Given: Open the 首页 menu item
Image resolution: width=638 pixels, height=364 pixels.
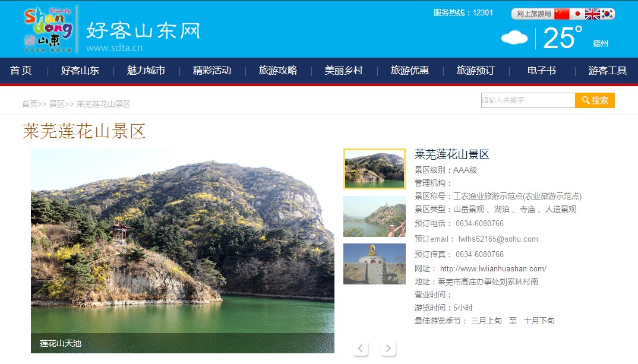Looking at the screenshot, I should tap(21, 70).
